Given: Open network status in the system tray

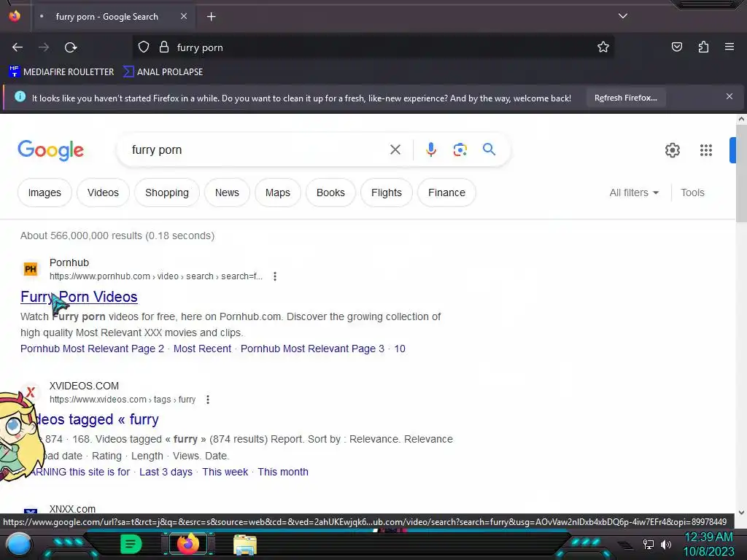Looking at the screenshot, I should click(x=649, y=544).
